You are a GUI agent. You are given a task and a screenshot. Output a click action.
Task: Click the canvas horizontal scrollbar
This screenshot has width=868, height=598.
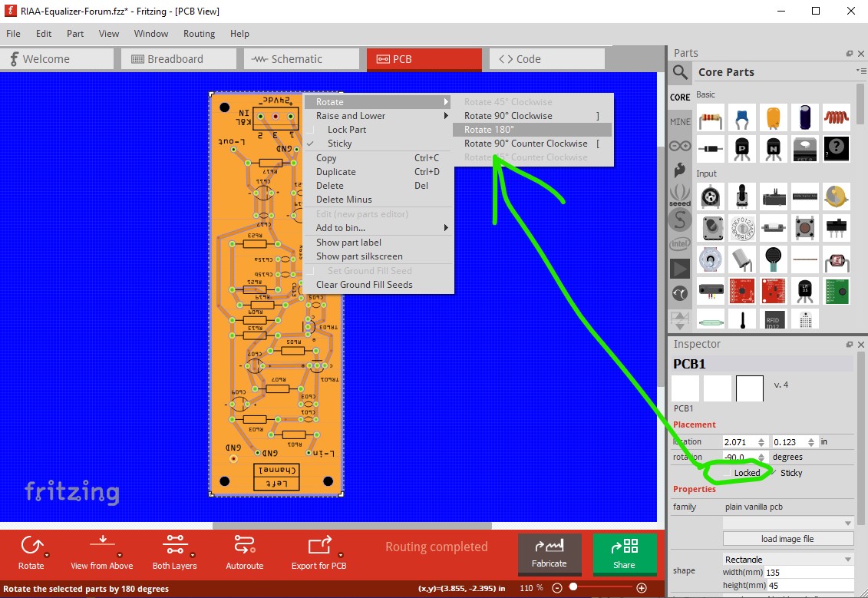[x=352, y=526]
